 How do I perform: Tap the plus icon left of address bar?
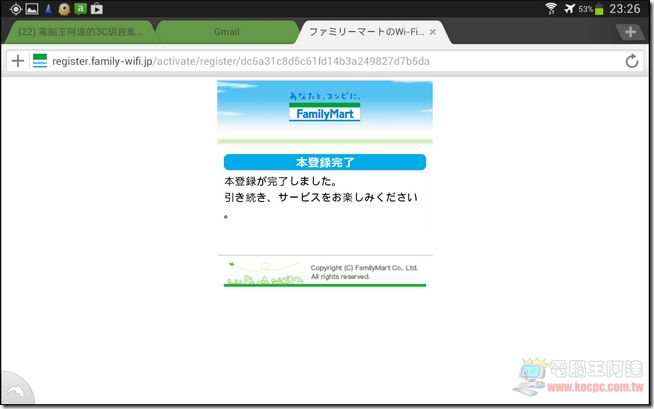[x=18, y=61]
